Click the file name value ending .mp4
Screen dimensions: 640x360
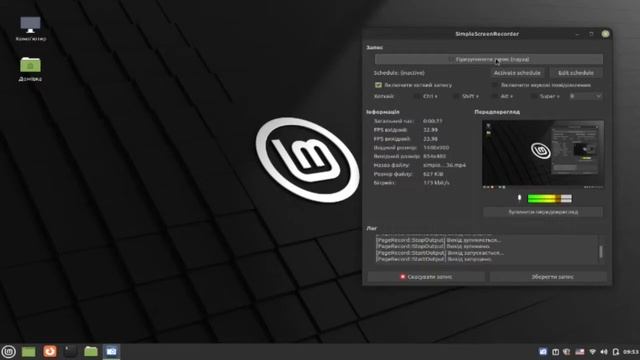444,165
